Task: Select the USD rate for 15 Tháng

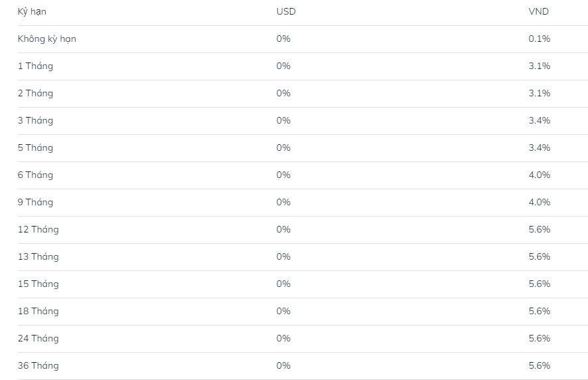Action: 283,284
